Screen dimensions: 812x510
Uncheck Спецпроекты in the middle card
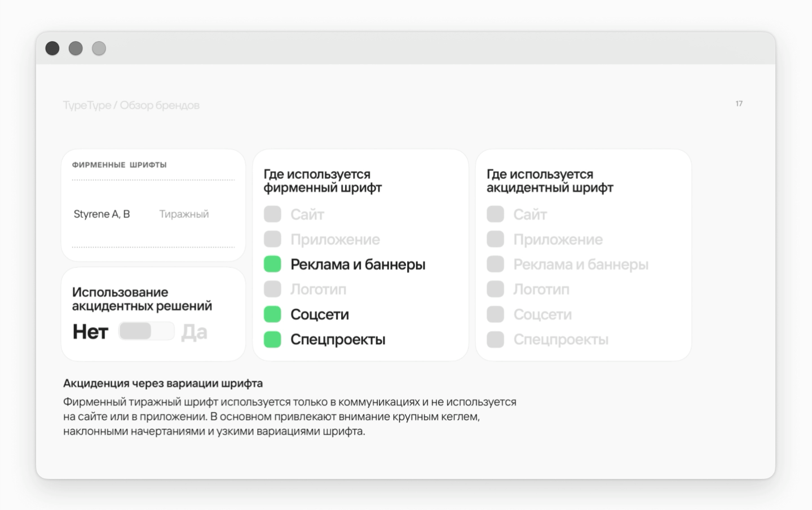[272, 339]
